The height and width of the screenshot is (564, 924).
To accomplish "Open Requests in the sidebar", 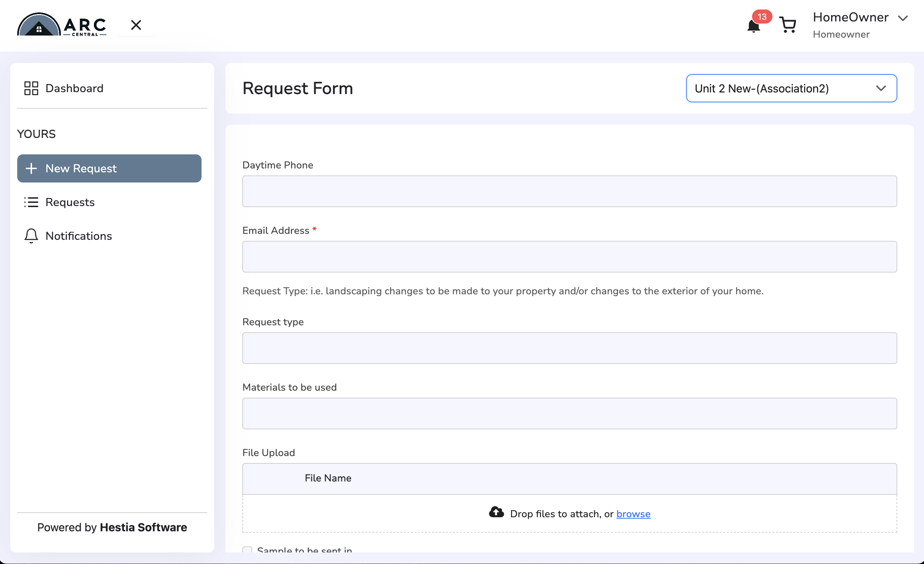I will pos(109,202).
